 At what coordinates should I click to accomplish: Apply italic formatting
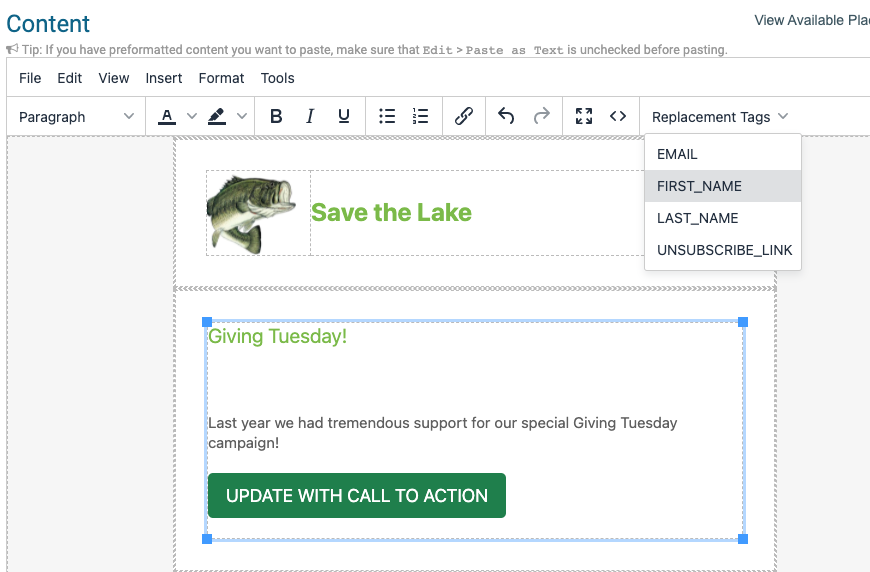point(310,117)
